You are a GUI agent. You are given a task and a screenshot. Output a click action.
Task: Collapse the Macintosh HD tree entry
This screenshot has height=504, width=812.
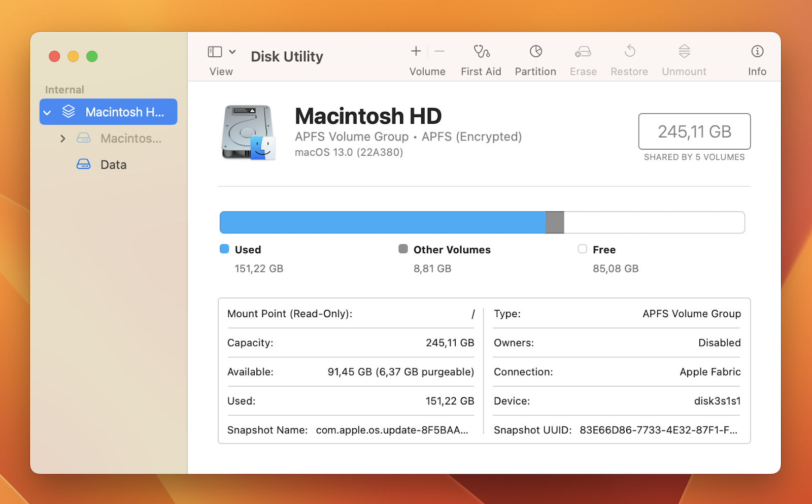click(x=47, y=112)
